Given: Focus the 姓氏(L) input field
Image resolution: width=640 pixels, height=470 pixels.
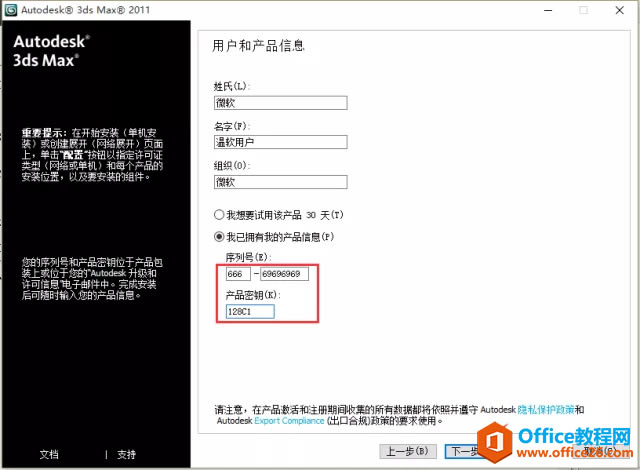Looking at the screenshot, I should [x=280, y=103].
